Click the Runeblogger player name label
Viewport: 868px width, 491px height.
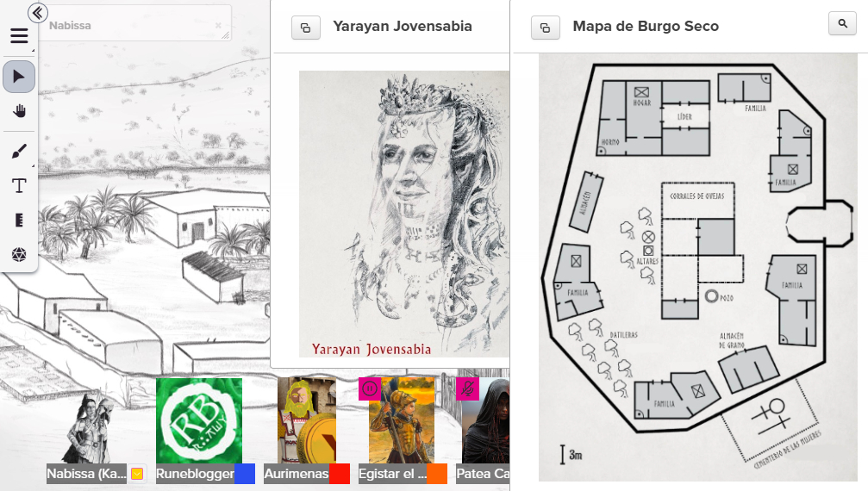[x=195, y=474]
